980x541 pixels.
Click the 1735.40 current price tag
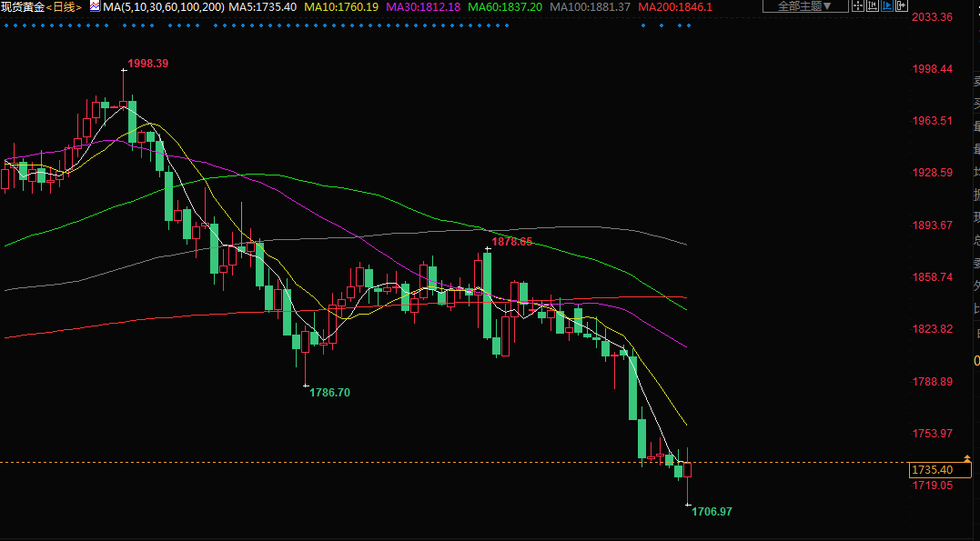[932, 470]
